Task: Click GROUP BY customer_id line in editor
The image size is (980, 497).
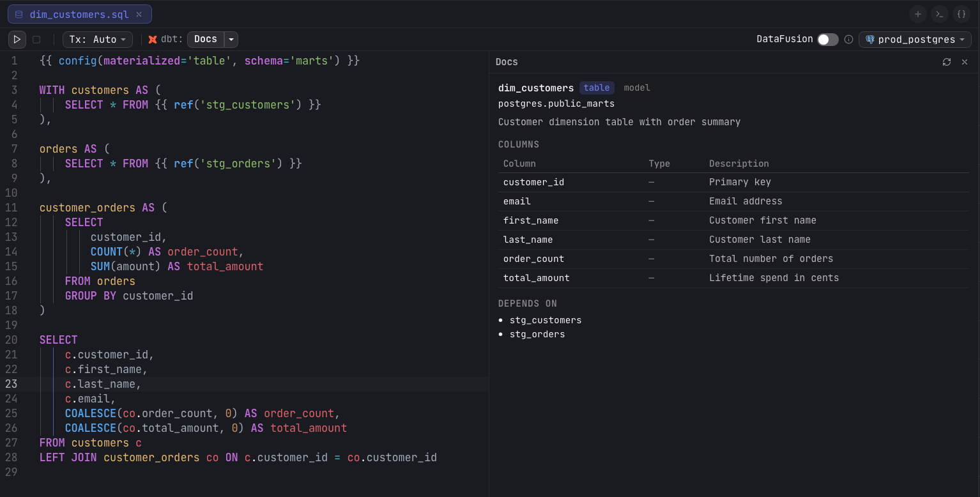Action: 129,296
